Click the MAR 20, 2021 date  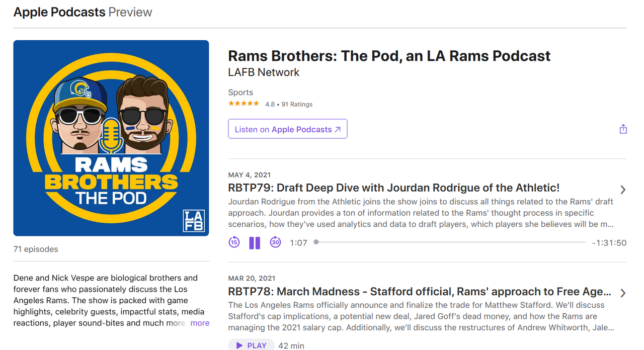[x=252, y=278]
